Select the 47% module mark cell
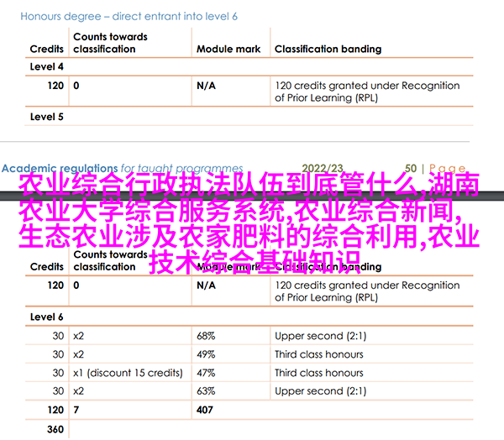This screenshot has height=440, width=504. pyautogui.click(x=206, y=373)
